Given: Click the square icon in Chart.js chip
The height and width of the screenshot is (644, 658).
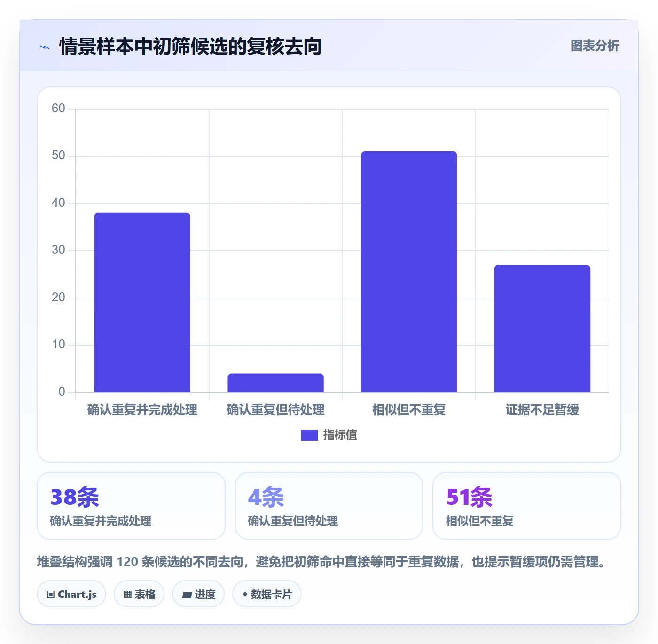Looking at the screenshot, I should (x=51, y=595).
